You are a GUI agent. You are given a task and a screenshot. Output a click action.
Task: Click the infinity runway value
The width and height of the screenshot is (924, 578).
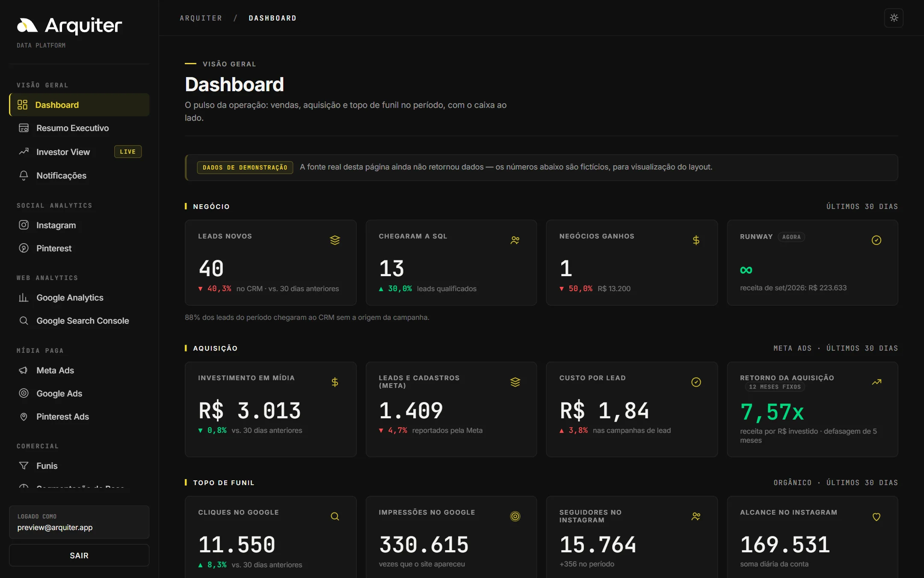tap(746, 270)
